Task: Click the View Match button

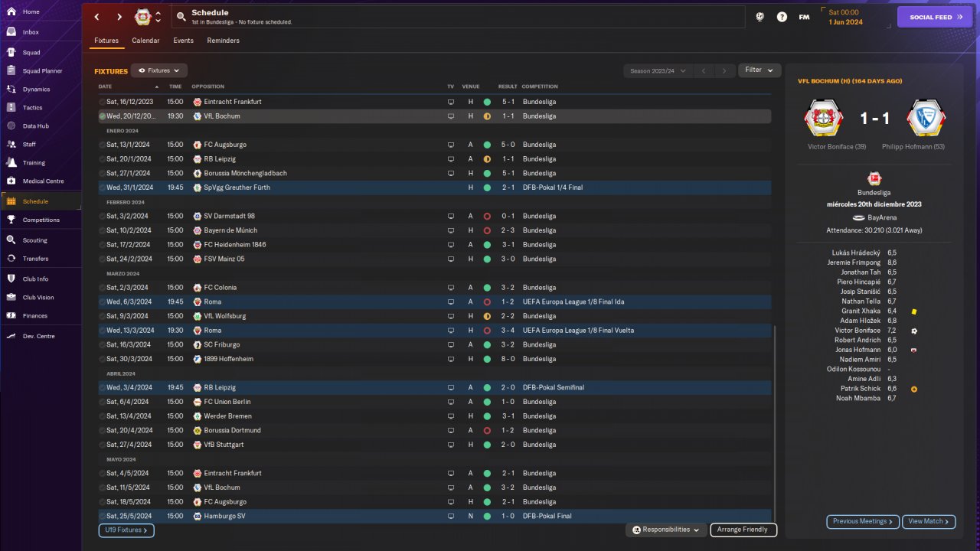Action: (x=929, y=522)
